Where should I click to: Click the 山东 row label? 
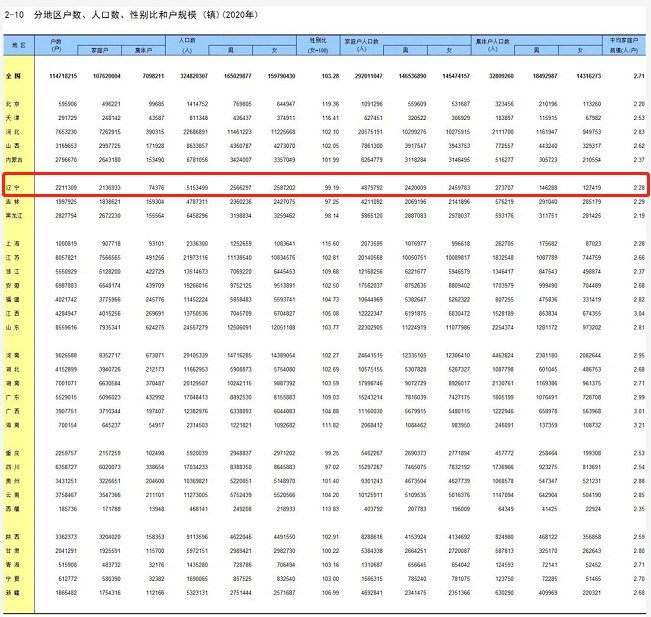(13, 328)
